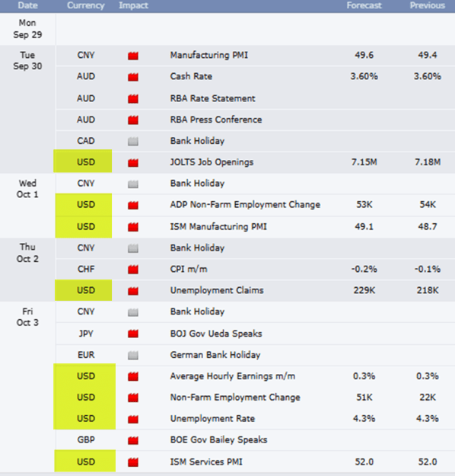Open the Unemployment Claims event
The height and width of the screenshot is (476, 455).
(217, 290)
